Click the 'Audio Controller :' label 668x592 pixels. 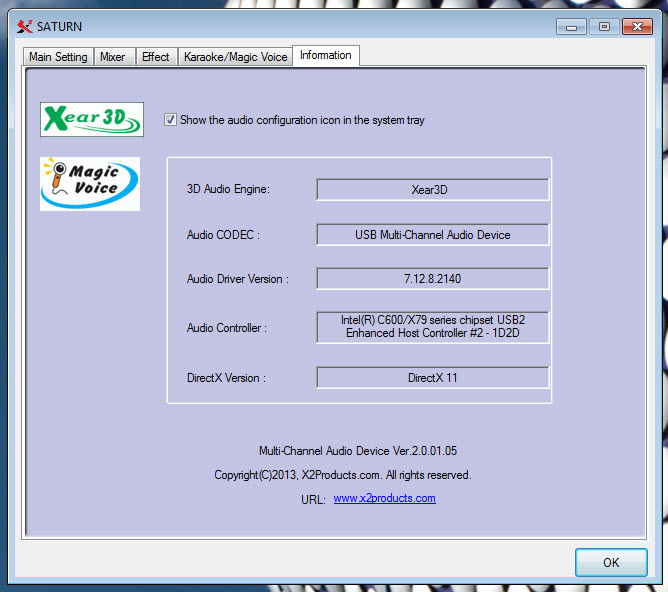(227, 328)
